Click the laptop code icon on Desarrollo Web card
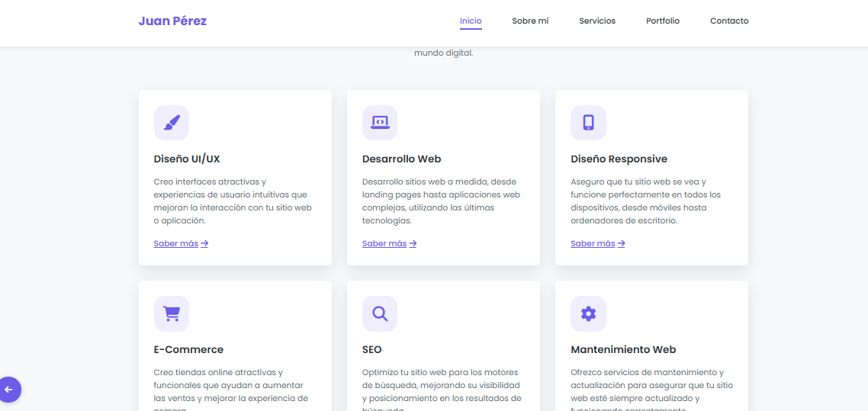The height and width of the screenshot is (411, 868). (380, 123)
